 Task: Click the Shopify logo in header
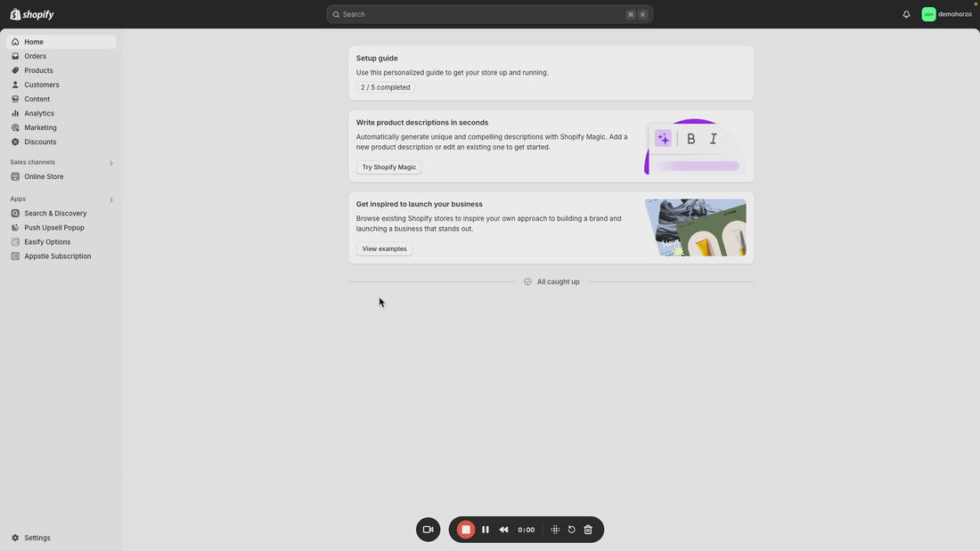(32, 14)
